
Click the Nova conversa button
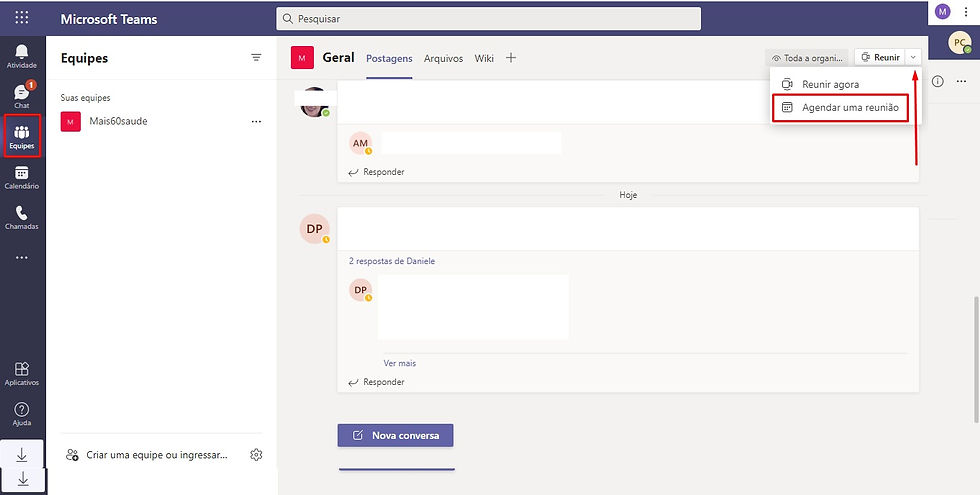(x=396, y=436)
